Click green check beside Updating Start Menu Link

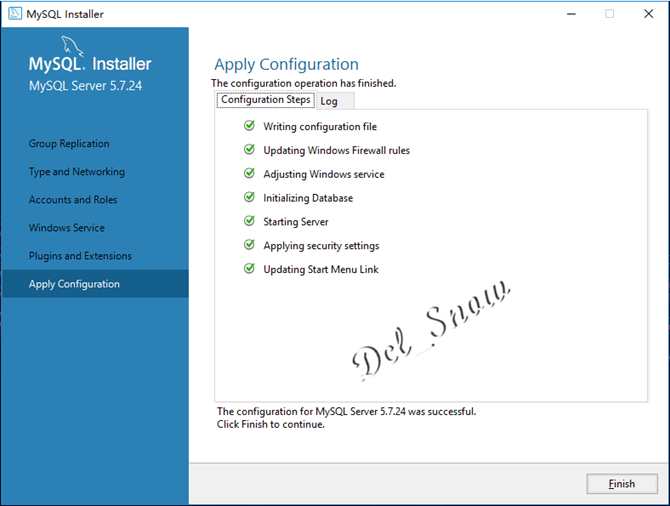249,269
